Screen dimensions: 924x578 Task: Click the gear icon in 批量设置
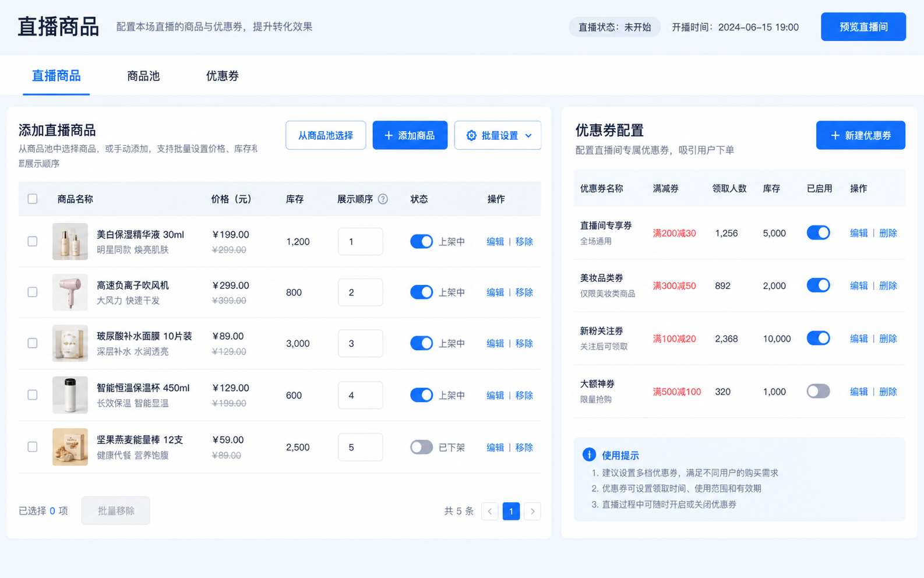(x=471, y=136)
